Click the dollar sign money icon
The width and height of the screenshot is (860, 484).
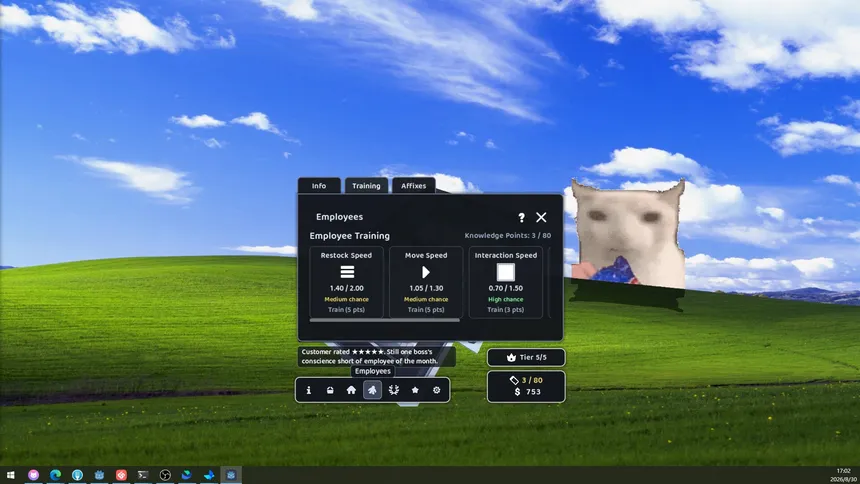coord(517,392)
